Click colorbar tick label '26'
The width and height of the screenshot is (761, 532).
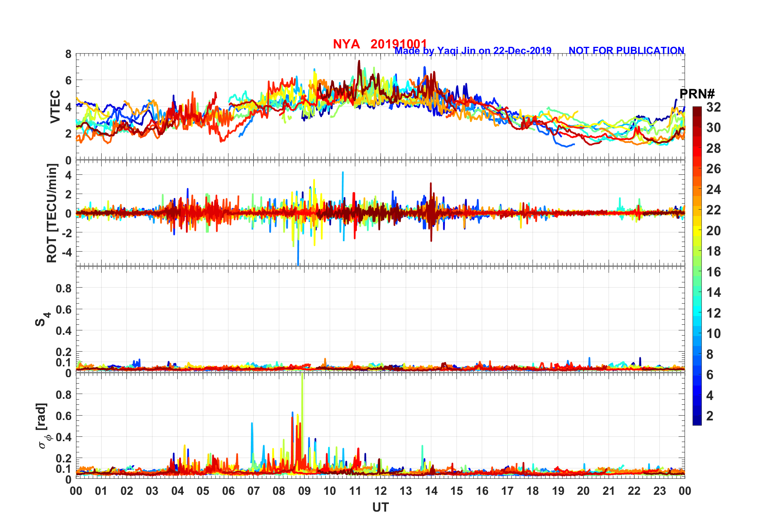coord(713,169)
